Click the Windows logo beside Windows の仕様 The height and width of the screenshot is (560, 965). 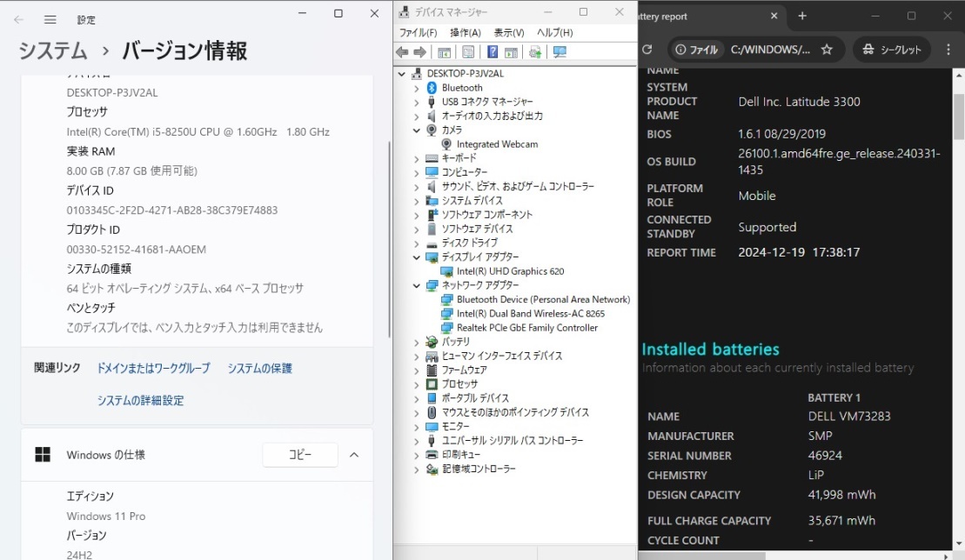click(43, 454)
